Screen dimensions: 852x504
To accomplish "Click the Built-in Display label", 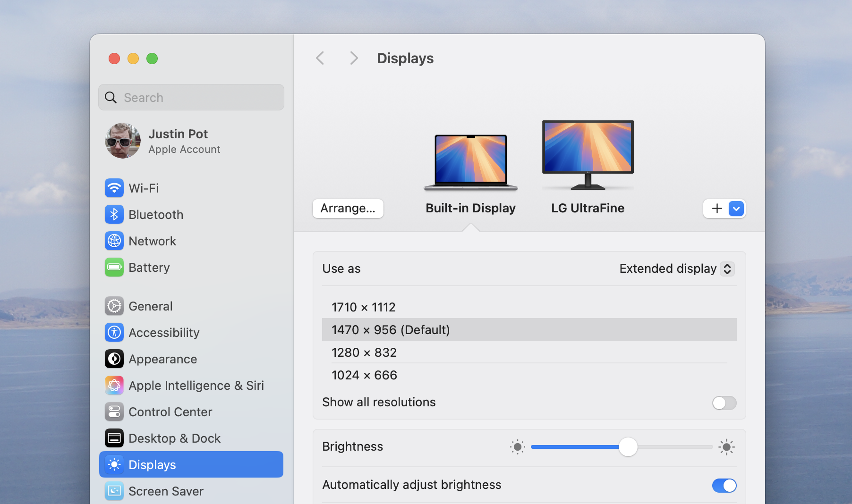I will (x=470, y=208).
